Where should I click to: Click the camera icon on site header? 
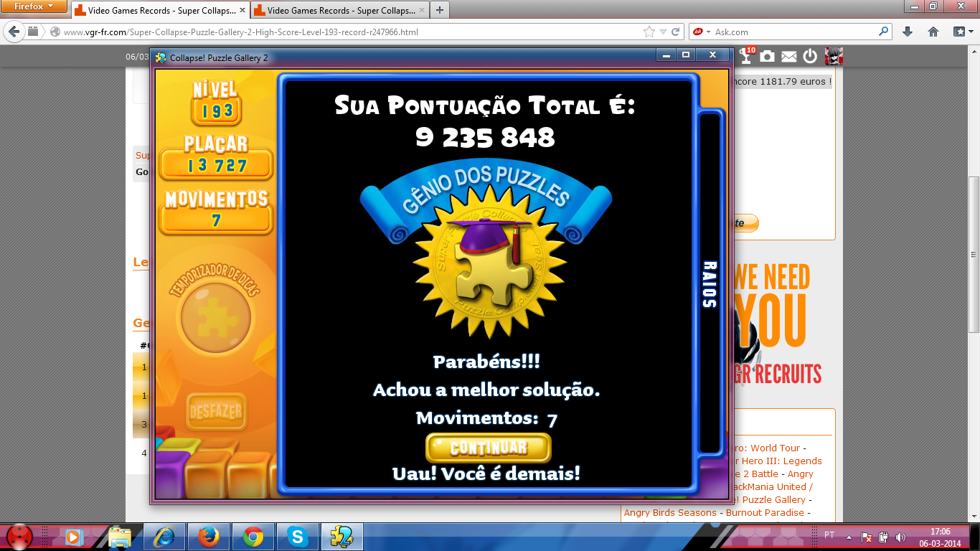pos(767,56)
